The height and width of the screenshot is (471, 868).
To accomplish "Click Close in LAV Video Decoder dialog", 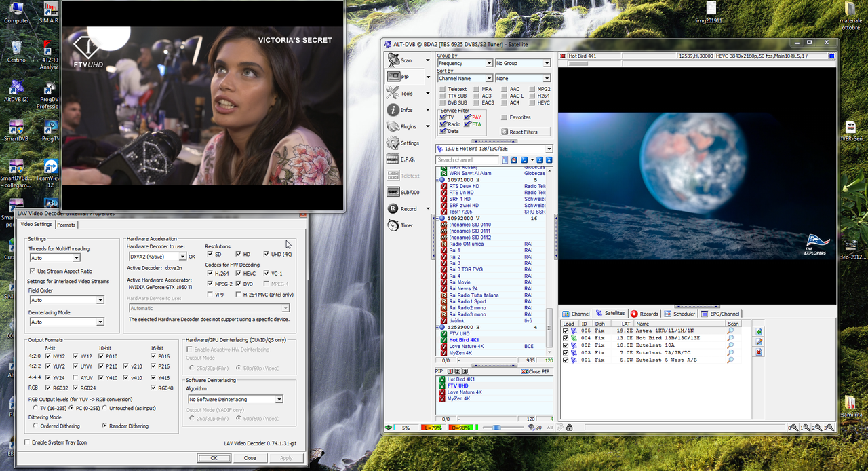I will [x=250, y=458].
